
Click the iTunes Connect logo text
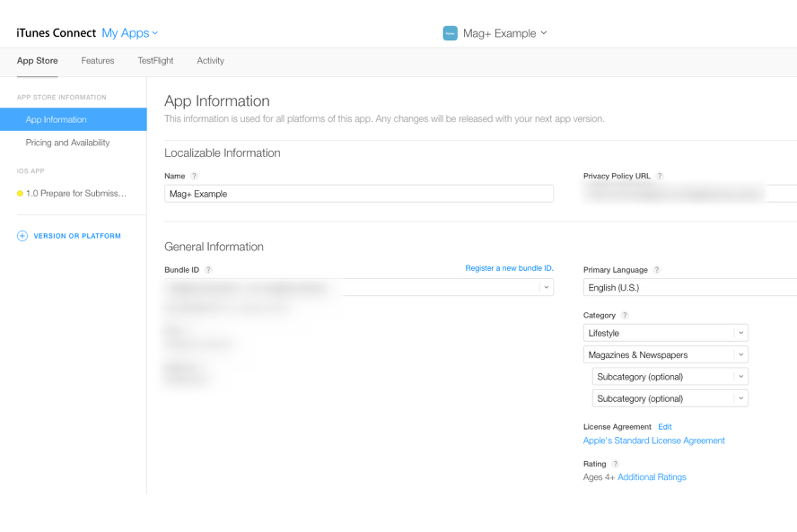pyautogui.click(x=56, y=33)
